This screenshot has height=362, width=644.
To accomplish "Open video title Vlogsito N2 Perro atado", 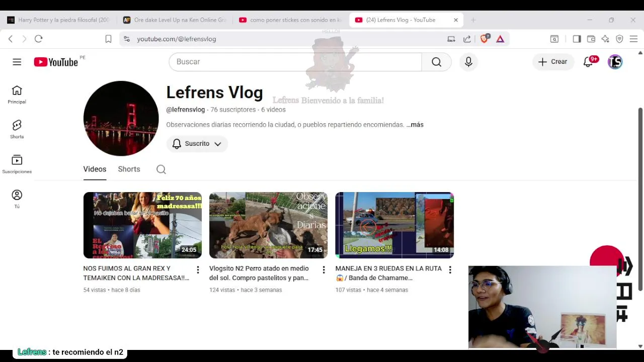I will pyautogui.click(x=259, y=273).
